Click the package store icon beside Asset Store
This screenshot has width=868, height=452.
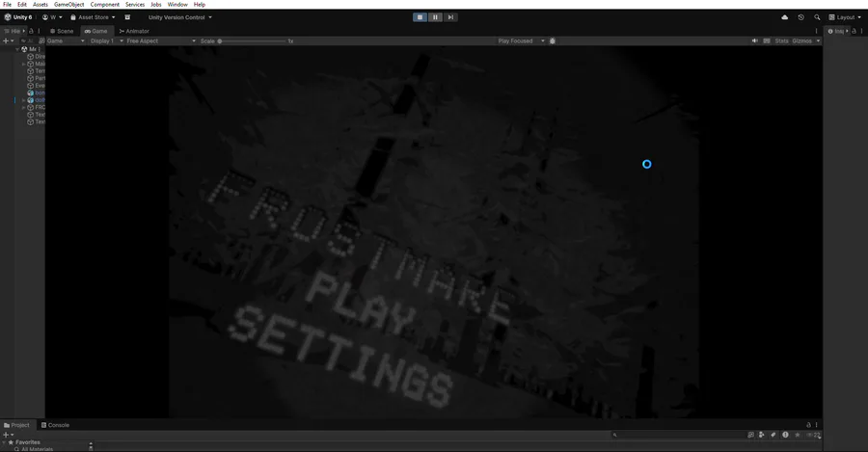coord(128,17)
